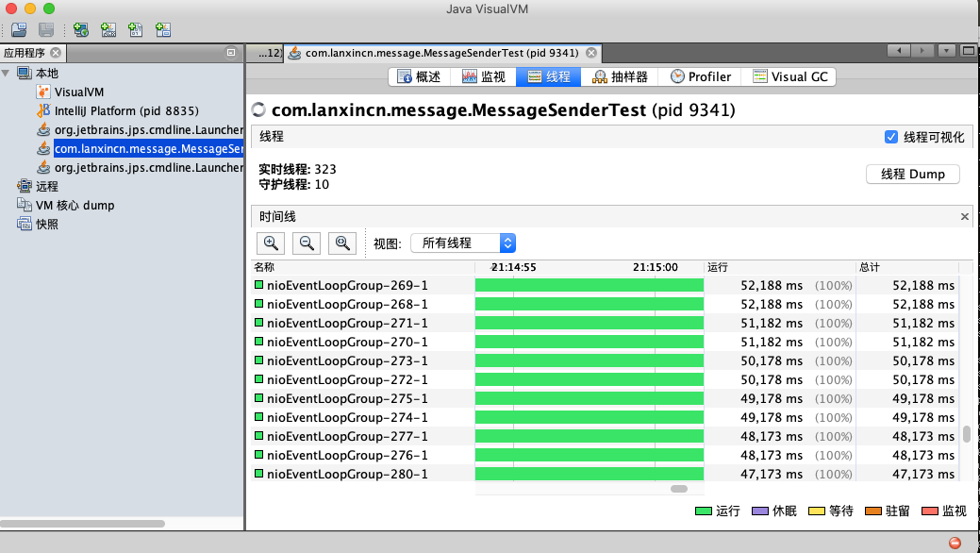
Task: Select thread nioEventLoopGroup-275-1
Action: pyautogui.click(x=347, y=398)
